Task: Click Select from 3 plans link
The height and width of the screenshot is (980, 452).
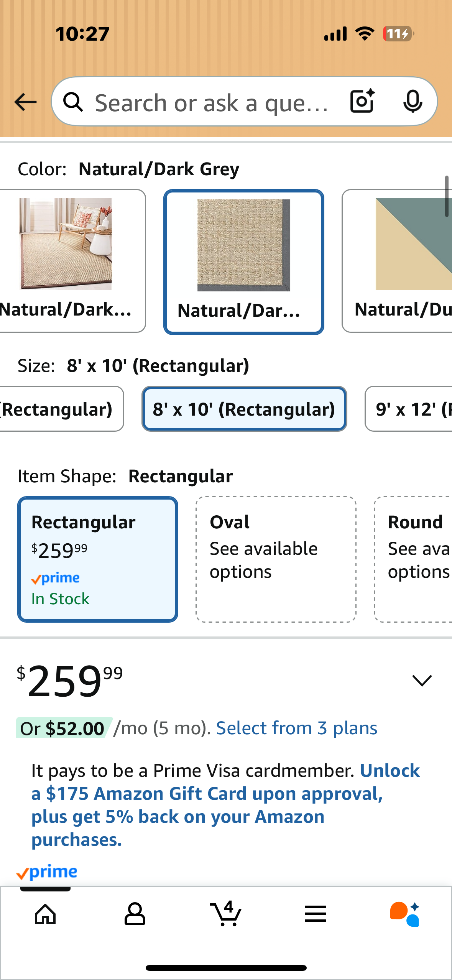Action: tap(296, 728)
